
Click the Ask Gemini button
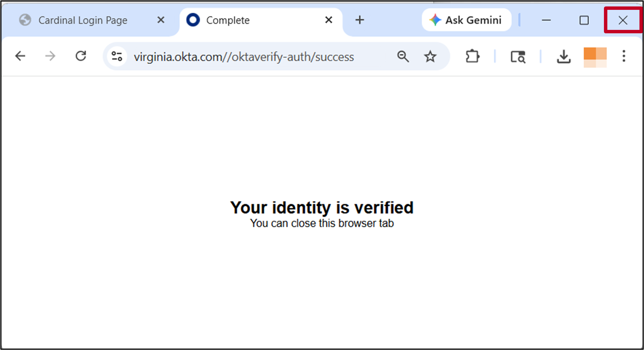(466, 20)
